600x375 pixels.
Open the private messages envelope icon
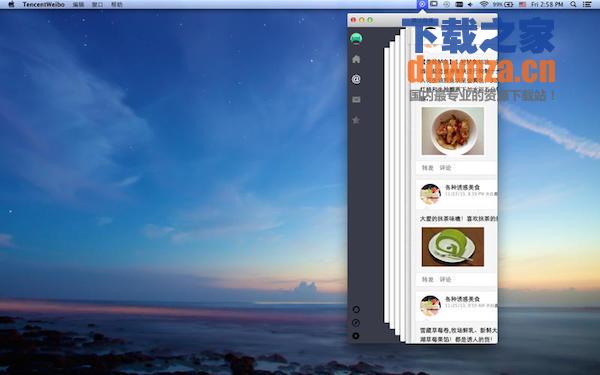(x=356, y=99)
